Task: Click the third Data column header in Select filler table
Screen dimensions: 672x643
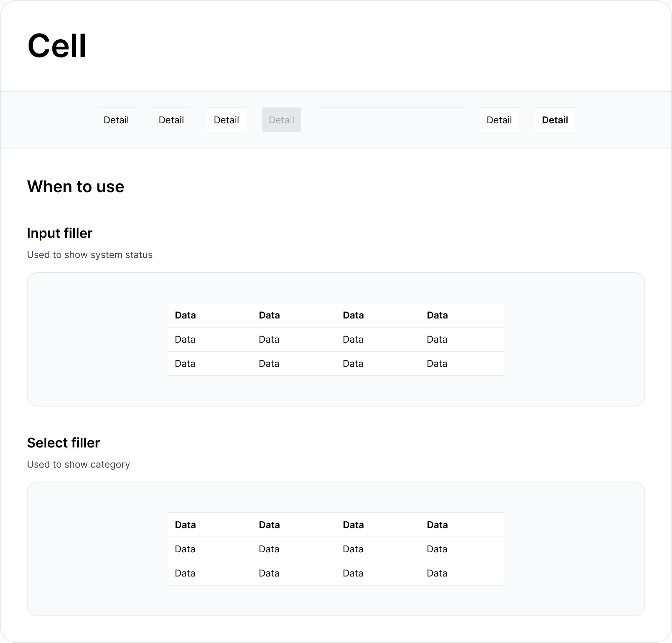Action: (x=353, y=525)
